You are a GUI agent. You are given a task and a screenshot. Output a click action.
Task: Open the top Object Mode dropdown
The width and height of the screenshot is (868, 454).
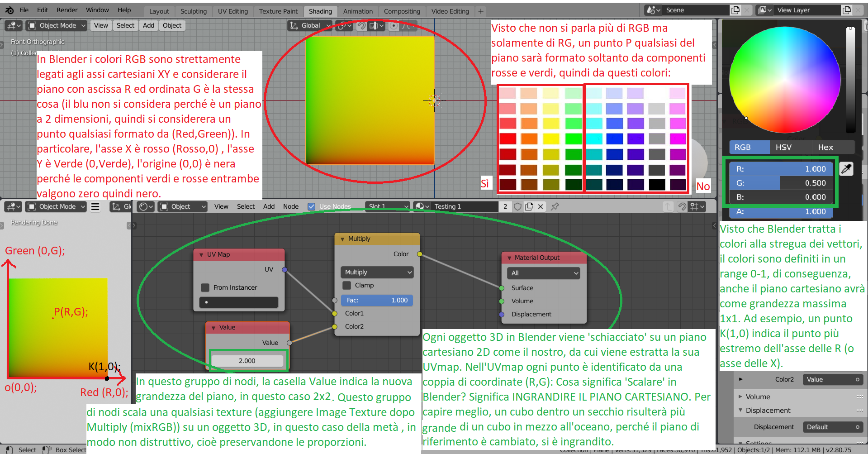point(57,26)
